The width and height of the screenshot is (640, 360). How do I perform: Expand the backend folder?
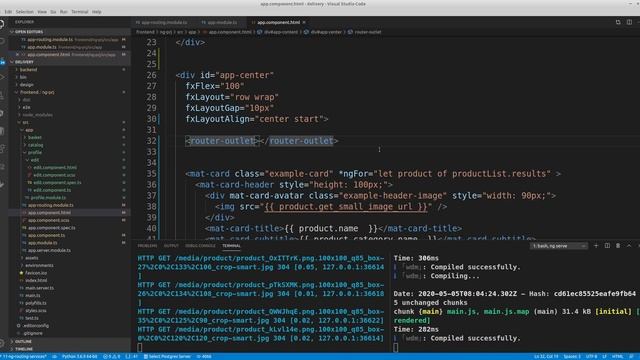pos(28,70)
